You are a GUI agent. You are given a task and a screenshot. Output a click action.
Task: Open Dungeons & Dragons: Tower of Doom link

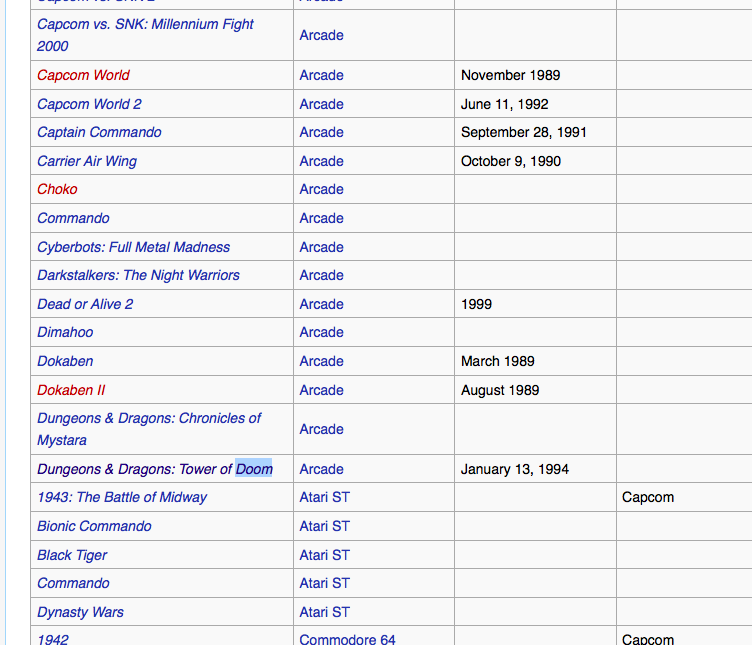coord(155,469)
